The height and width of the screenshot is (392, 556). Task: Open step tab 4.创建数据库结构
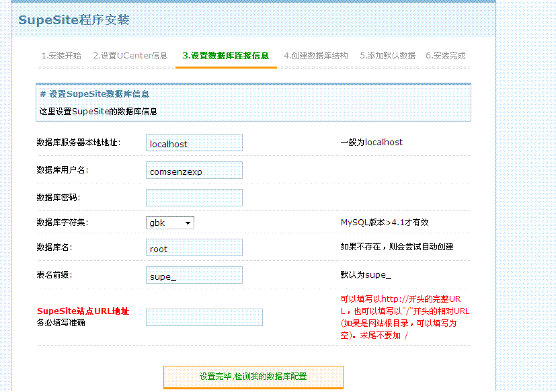pos(315,56)
